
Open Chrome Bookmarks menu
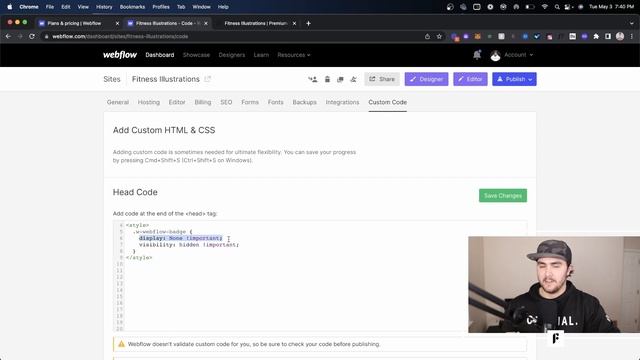click(132, 7)
